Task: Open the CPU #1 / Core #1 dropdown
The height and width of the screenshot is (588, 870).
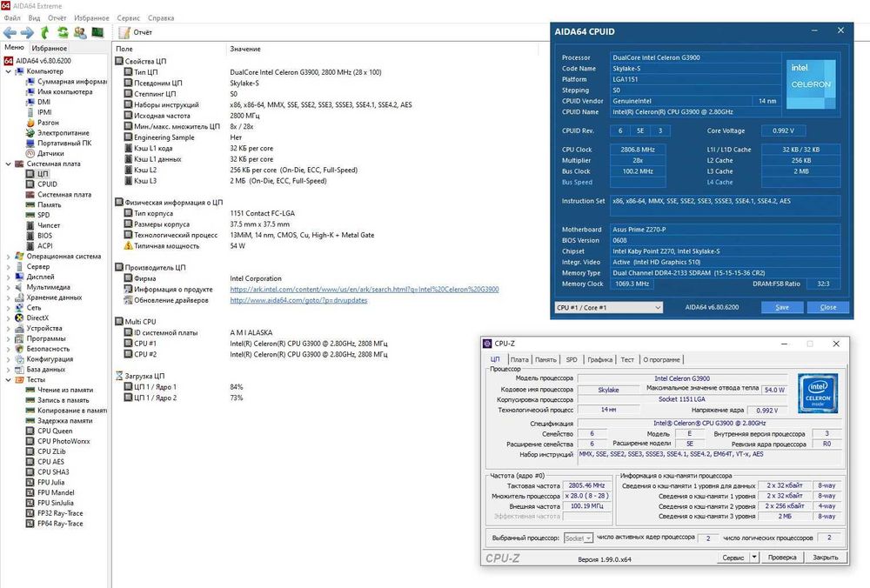Action: (x=609, y=307)
